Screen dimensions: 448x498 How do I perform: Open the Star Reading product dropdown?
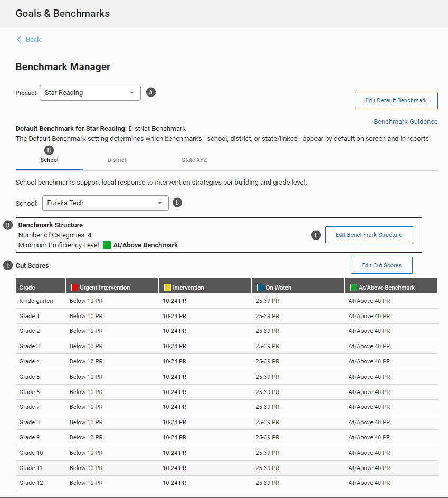tap(90, 93)
